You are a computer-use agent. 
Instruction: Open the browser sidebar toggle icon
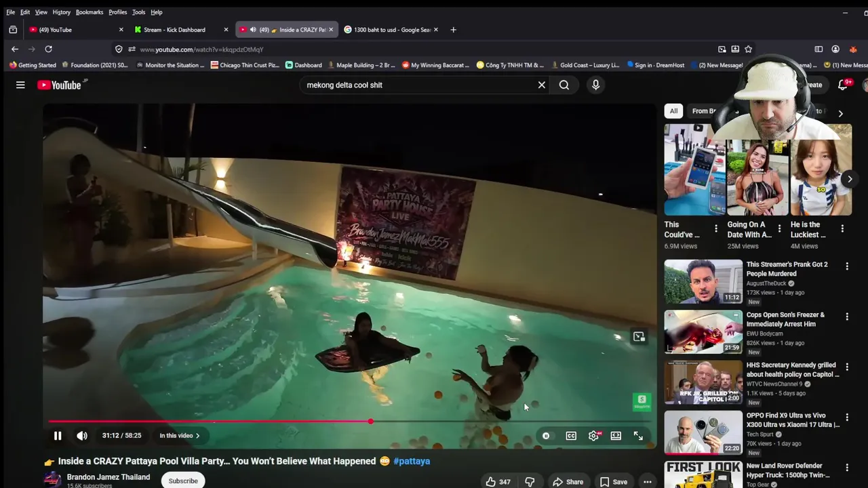coord(818,49)
